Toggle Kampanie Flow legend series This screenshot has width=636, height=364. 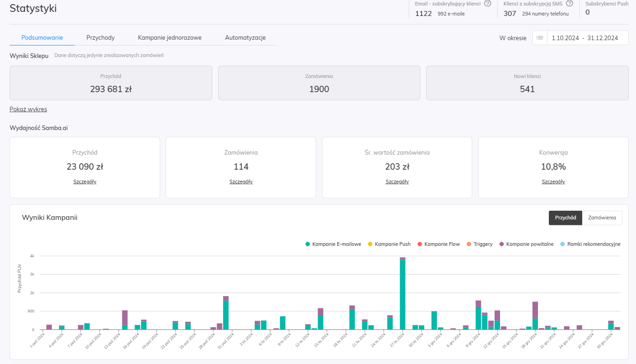point(438,244)
